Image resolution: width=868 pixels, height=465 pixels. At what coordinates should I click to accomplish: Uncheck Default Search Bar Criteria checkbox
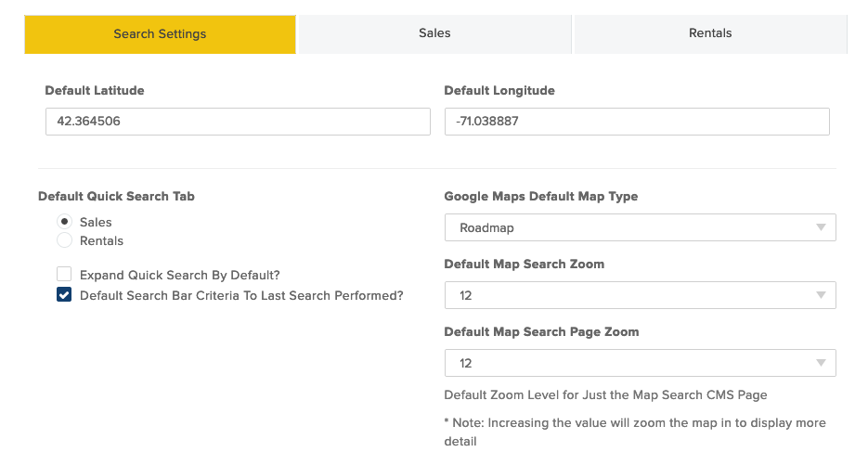(64, 294)
